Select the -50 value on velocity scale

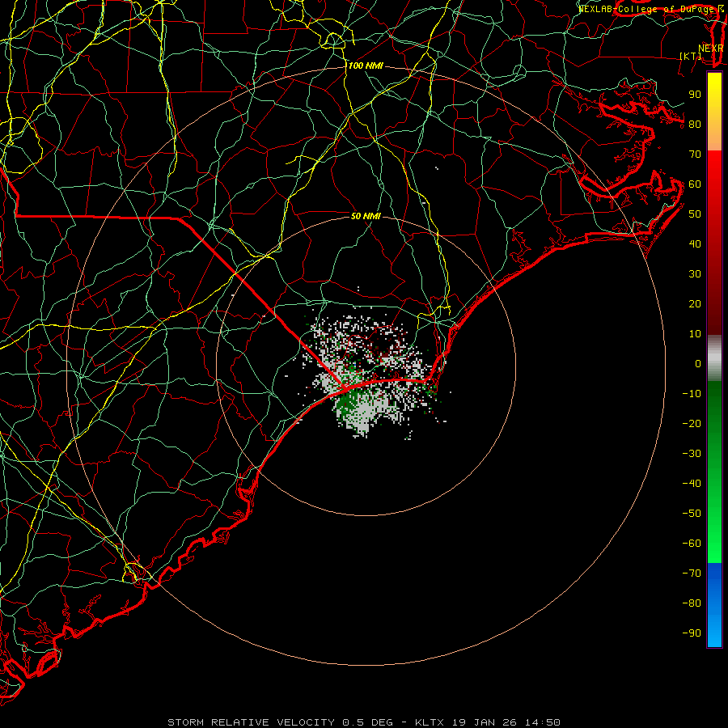(x=692, y=514)
